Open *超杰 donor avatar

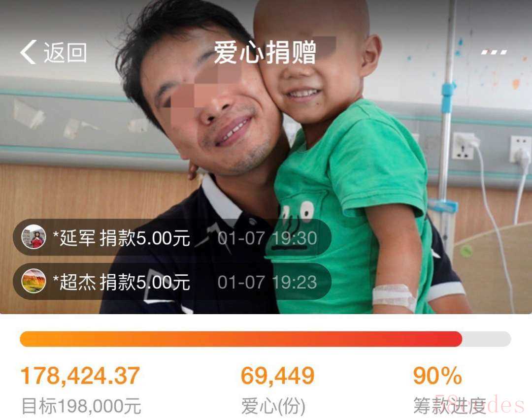33,281
